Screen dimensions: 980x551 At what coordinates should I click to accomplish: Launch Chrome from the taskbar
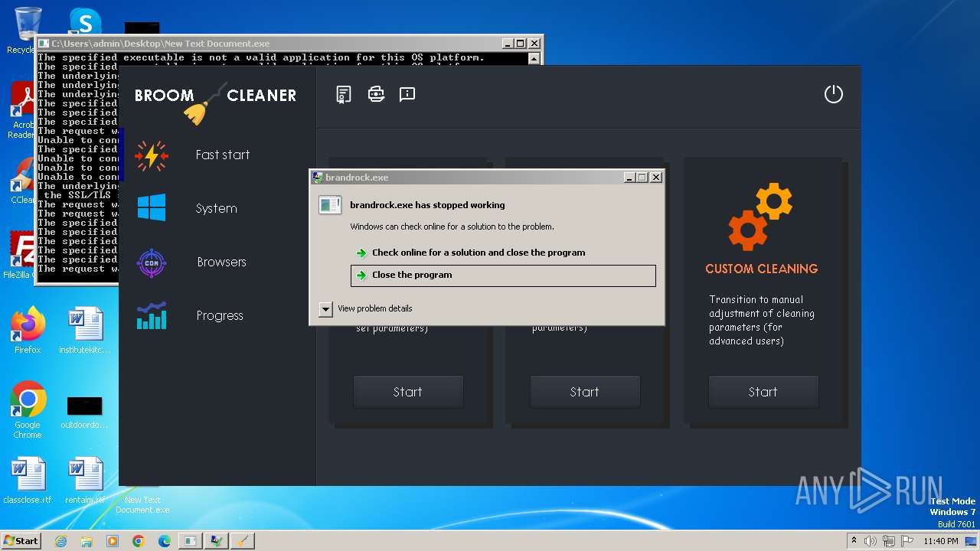click(139, 541)
